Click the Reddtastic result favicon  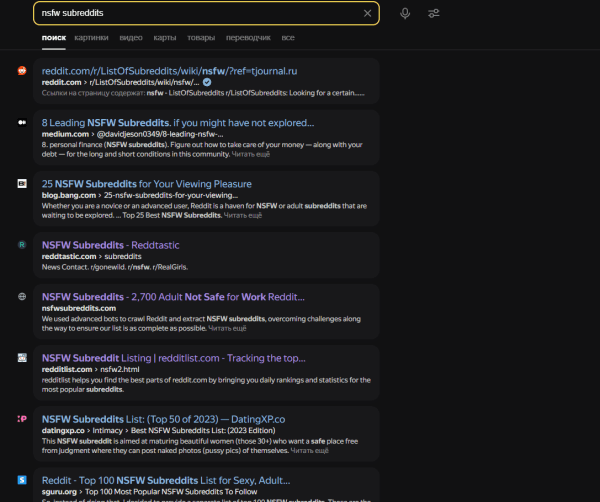[x=22, y=244]
